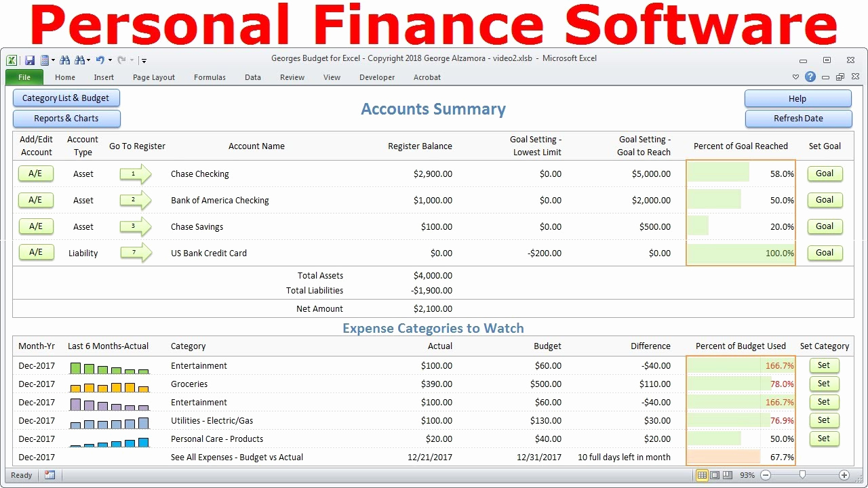The image size is (868, 488).
Task: Click the Refresh Date button
Action: click(798, 119)
